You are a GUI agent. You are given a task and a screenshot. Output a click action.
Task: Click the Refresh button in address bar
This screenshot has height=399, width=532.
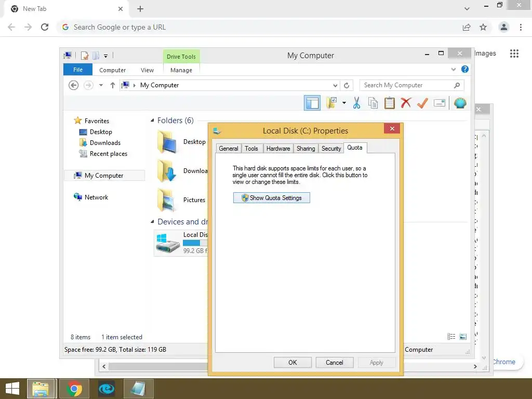click(x=347, y=86)
